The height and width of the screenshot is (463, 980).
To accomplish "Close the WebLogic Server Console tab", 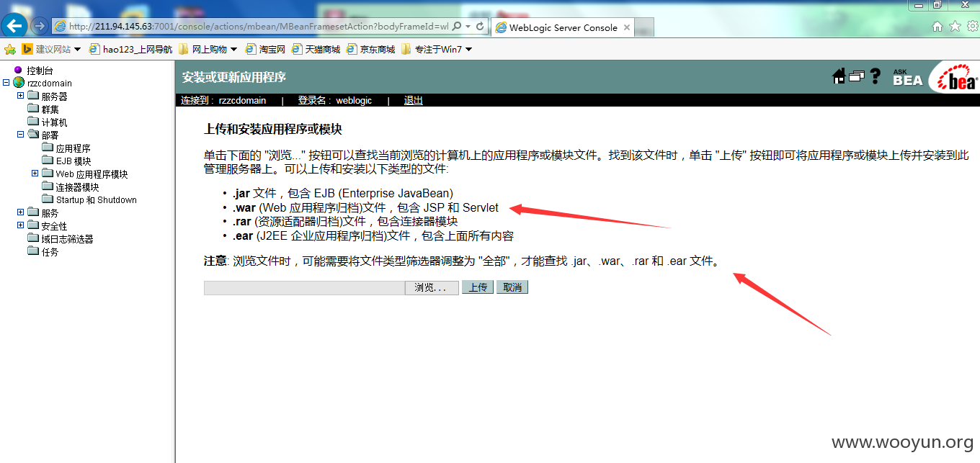I will click(627, 27).
